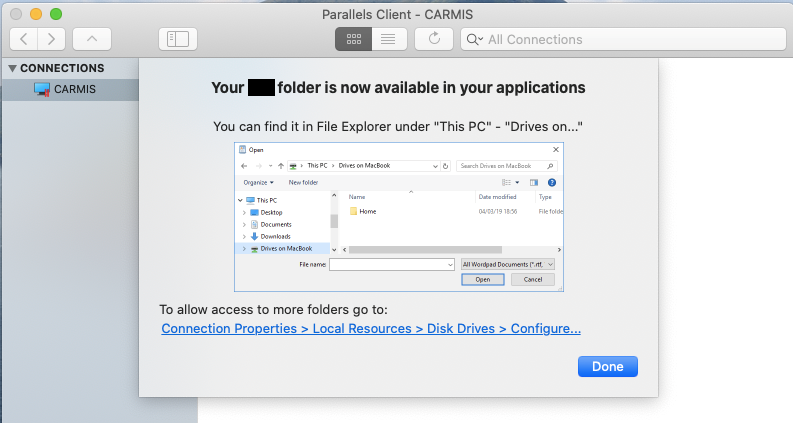Image resolution: width=793 pixels, height=423 pixels.
Task: Click the back navigation arrow in toolbar
Action: [x=24, y=39]
